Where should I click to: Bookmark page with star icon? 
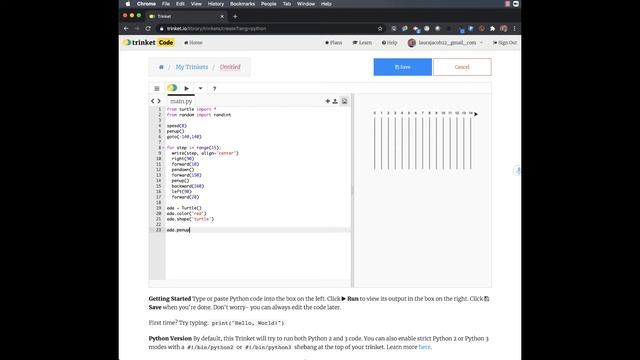(380, 29)
